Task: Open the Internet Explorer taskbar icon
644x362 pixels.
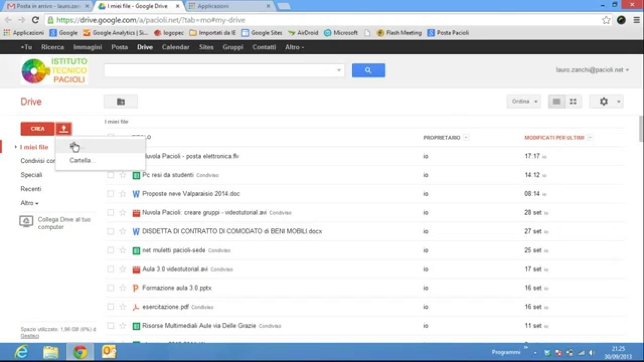Action: [22, 352]
